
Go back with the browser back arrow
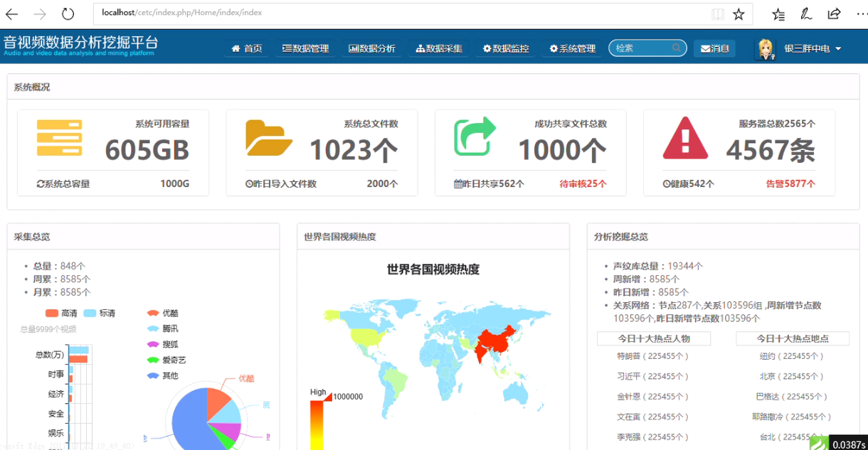point(12,14)
